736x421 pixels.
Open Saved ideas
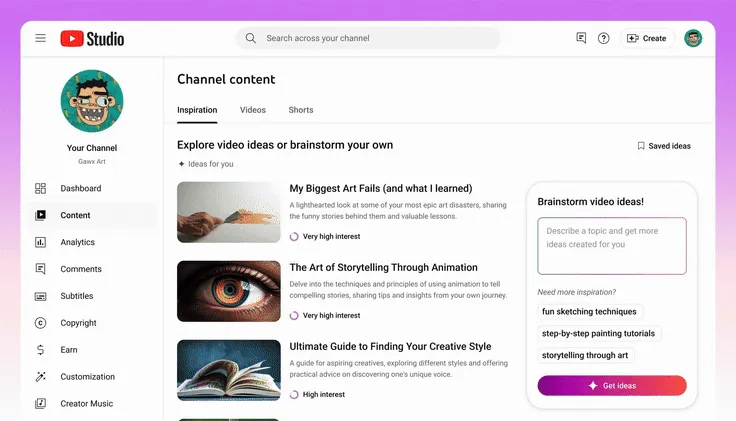(x=664, y=146)
